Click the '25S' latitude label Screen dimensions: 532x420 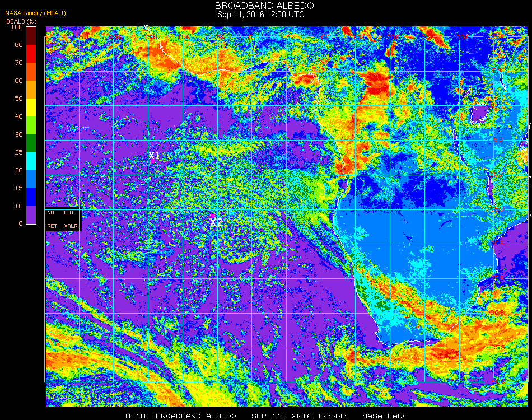[x=497, y=278]
